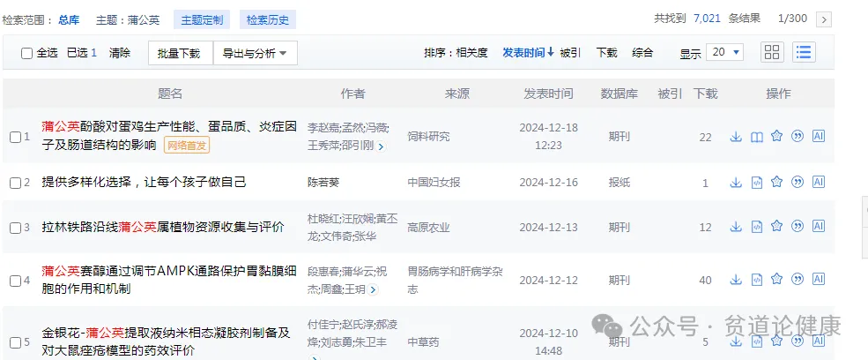Open title 蒲公英赛醇通过调节AMPK通路

pyautogui.click(x=168, y=280)
